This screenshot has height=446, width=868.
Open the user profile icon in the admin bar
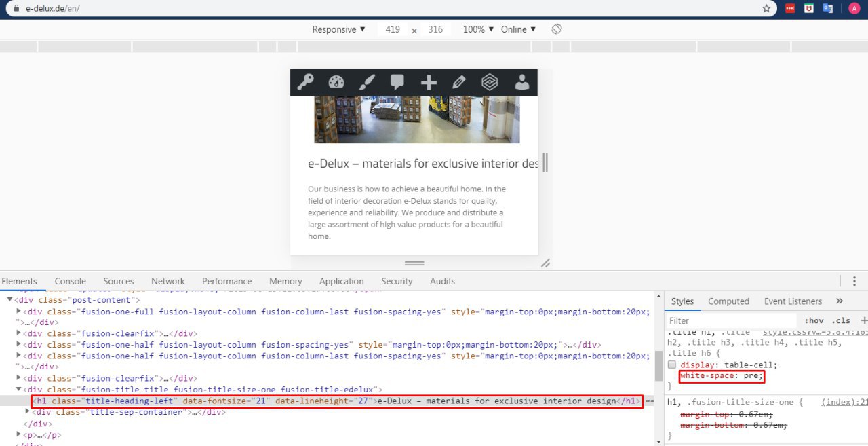point(521,82)
